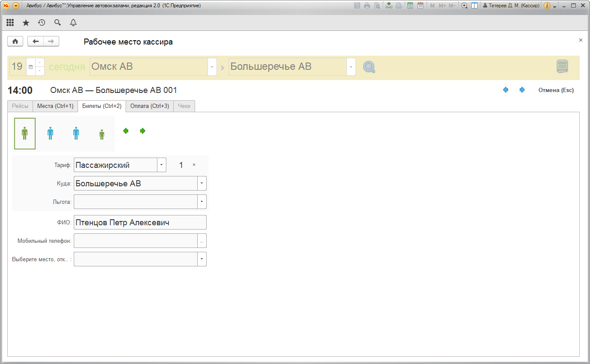Open the sections menu grid icon
This screenshot has height=364, width=590.
pos(10,22)
